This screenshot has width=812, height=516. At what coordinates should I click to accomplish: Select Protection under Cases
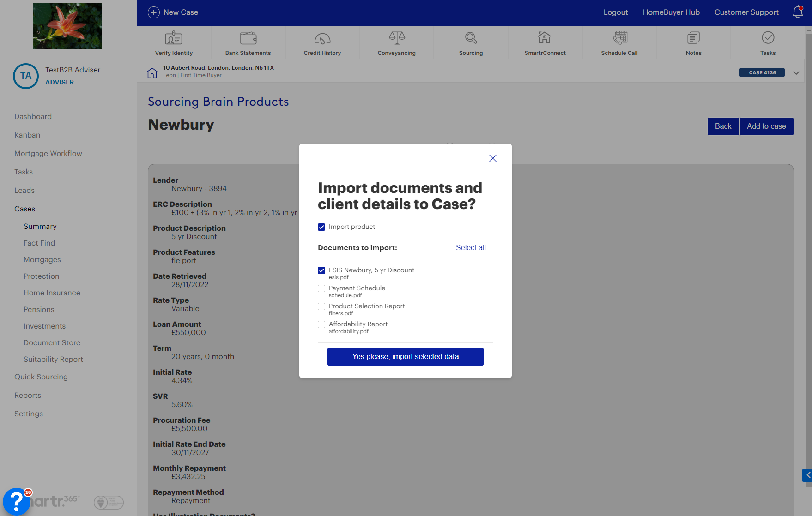pyautogui.click(x=42, y=276)
